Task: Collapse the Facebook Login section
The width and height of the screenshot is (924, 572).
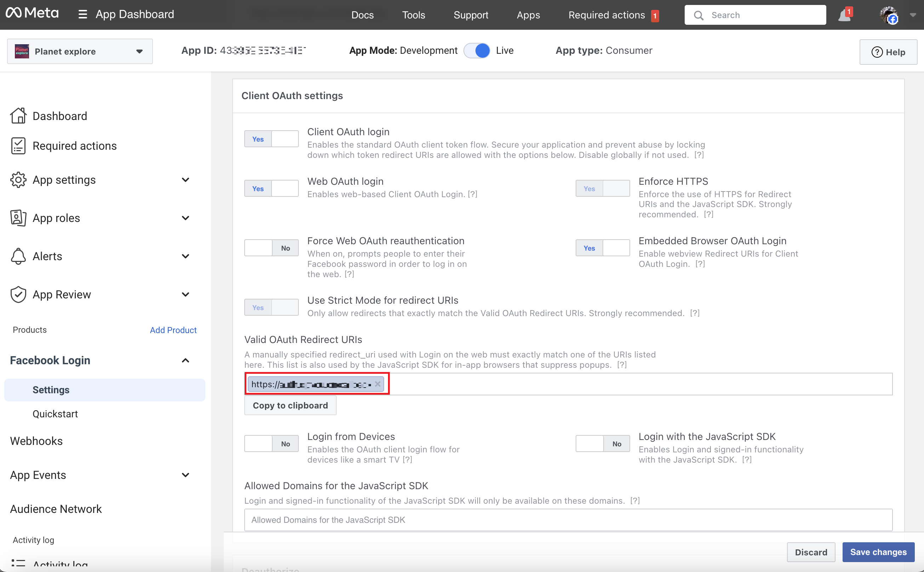Action: click(185, 360)
